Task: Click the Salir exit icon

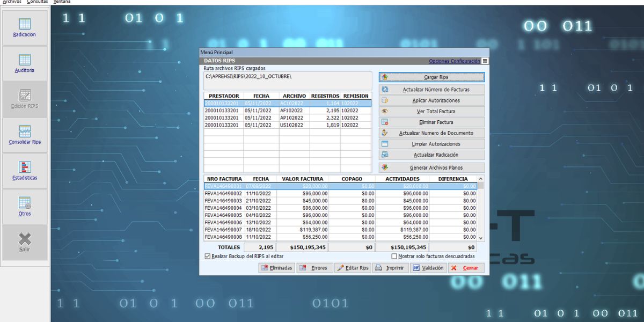Action: [25, 239]
